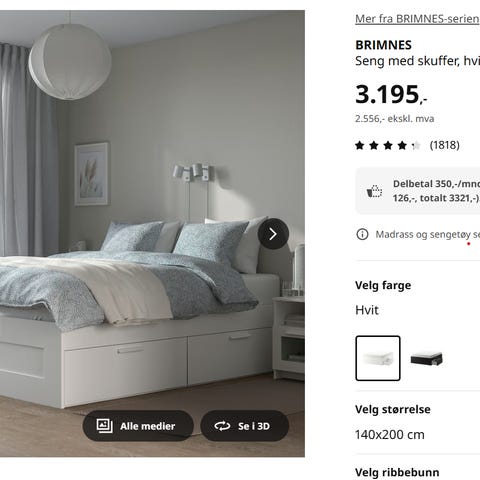The image size is (480, 480).
Task: Choose the black bed color swatch
Action: (x=426, y=358)
